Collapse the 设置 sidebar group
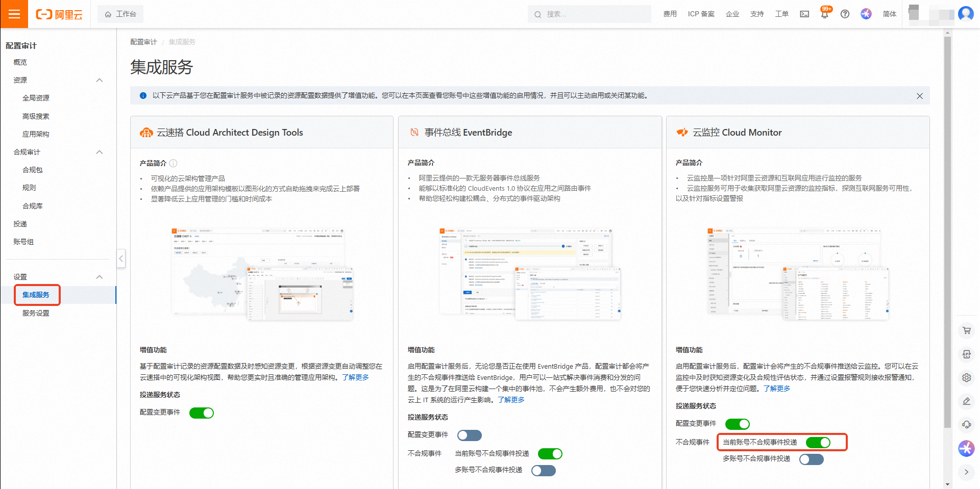This screenshot has width=980, height=489. pyautogui.click(x=100, y=277)
